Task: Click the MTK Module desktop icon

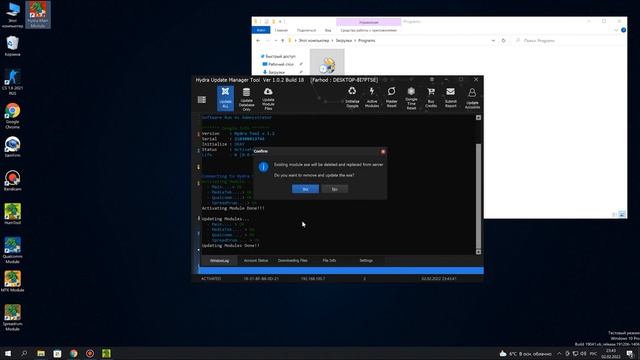Action: [x=12, y=282]
